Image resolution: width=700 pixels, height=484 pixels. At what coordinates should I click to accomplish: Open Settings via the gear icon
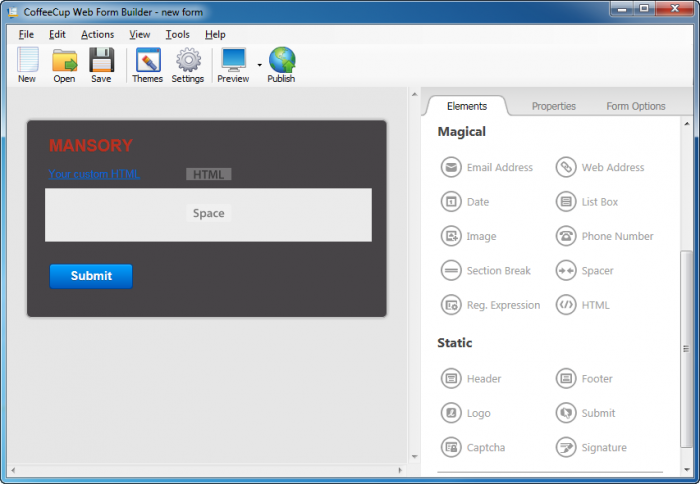[x=187, y=65]
